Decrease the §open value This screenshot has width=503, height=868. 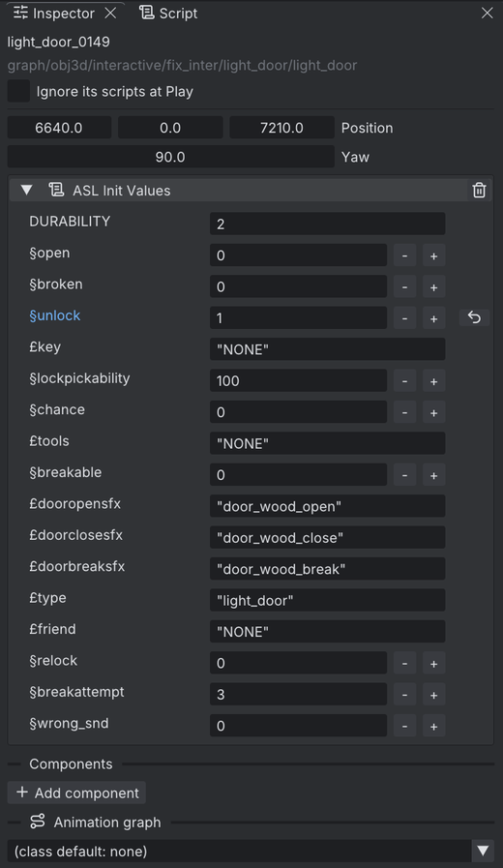click(405, 255)
